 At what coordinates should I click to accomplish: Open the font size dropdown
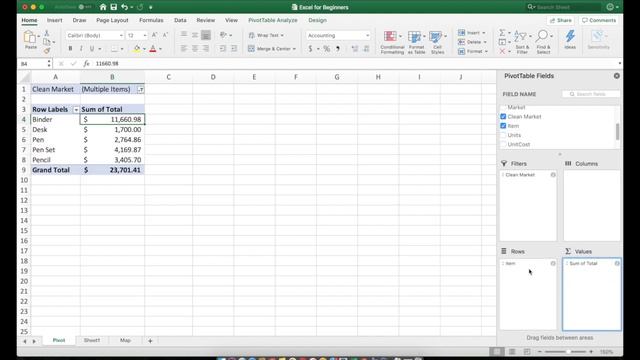click(x=144, y=36)
